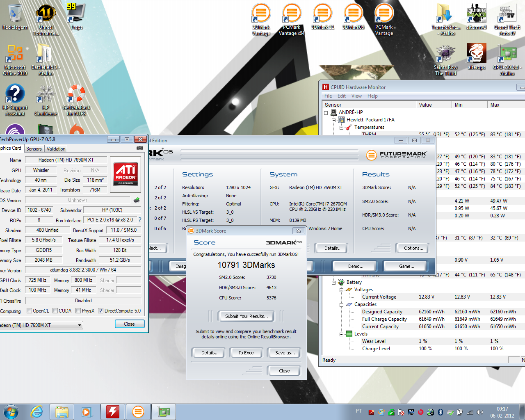Click the Game... button in 3DMark06

coord(406,266)
